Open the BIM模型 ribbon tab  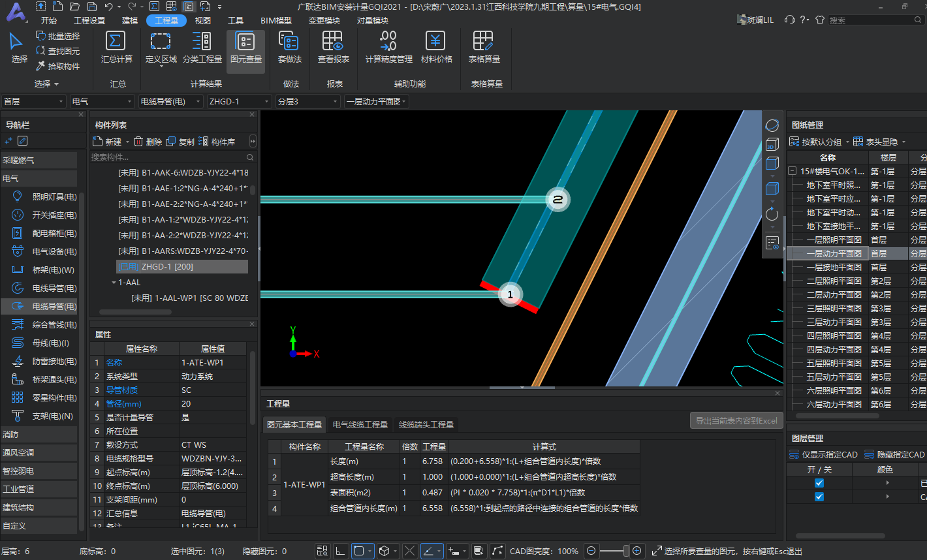276,20
